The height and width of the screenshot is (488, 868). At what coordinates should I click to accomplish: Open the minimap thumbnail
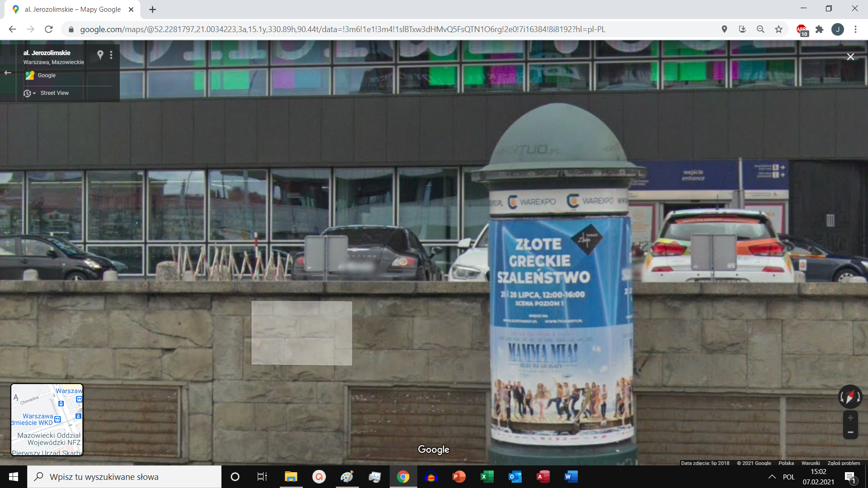point(47,420)
